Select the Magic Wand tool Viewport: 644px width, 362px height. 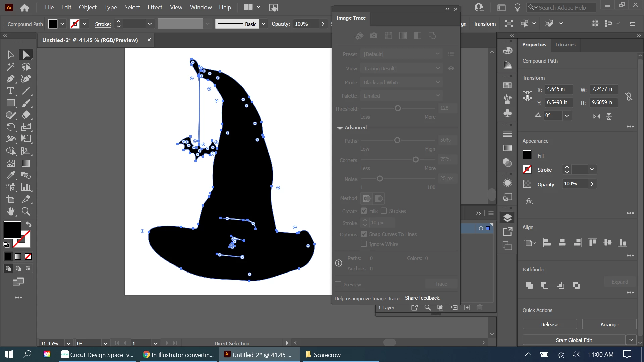(x=10, y=67)
